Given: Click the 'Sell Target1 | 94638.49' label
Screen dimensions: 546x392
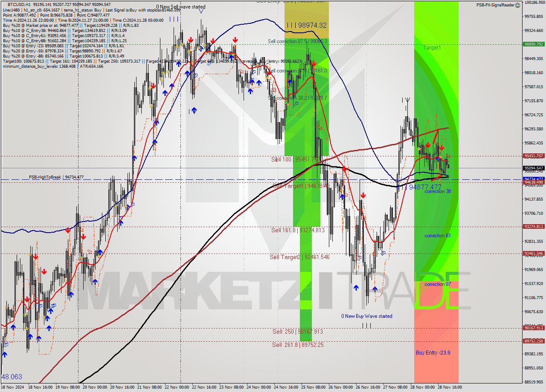Looking at the screenshot, I should [301, 186].
